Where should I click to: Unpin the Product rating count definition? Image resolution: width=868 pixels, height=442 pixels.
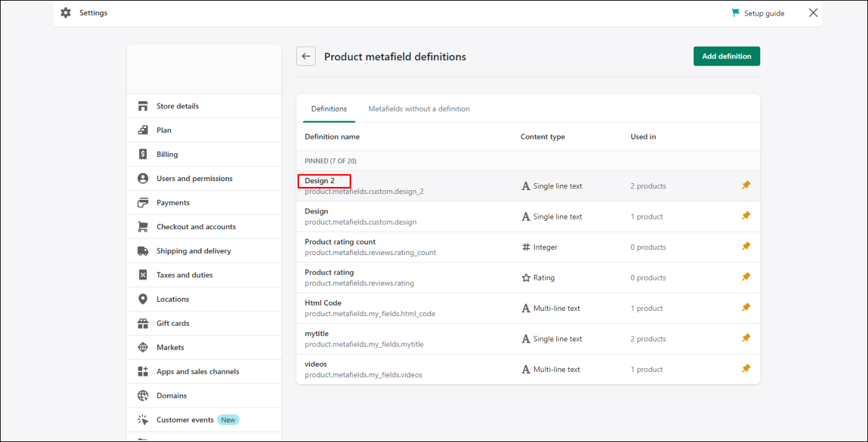tap(746, 247)
